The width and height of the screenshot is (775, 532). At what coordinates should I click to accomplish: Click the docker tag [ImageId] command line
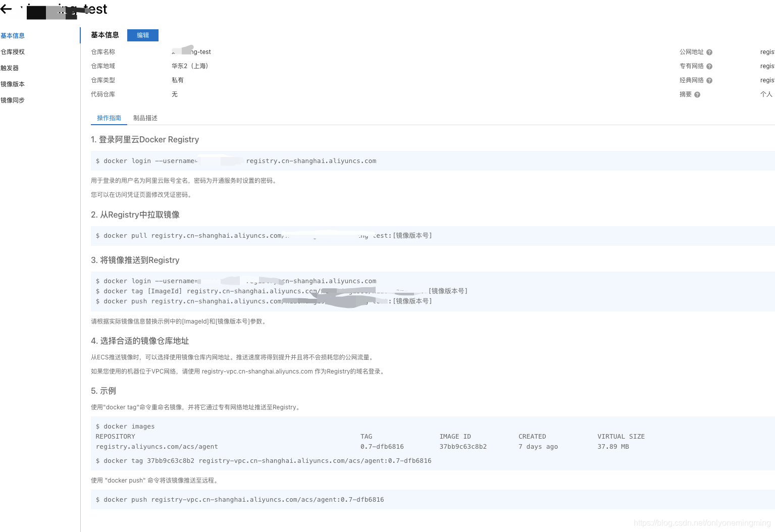(x=282, y=291)
